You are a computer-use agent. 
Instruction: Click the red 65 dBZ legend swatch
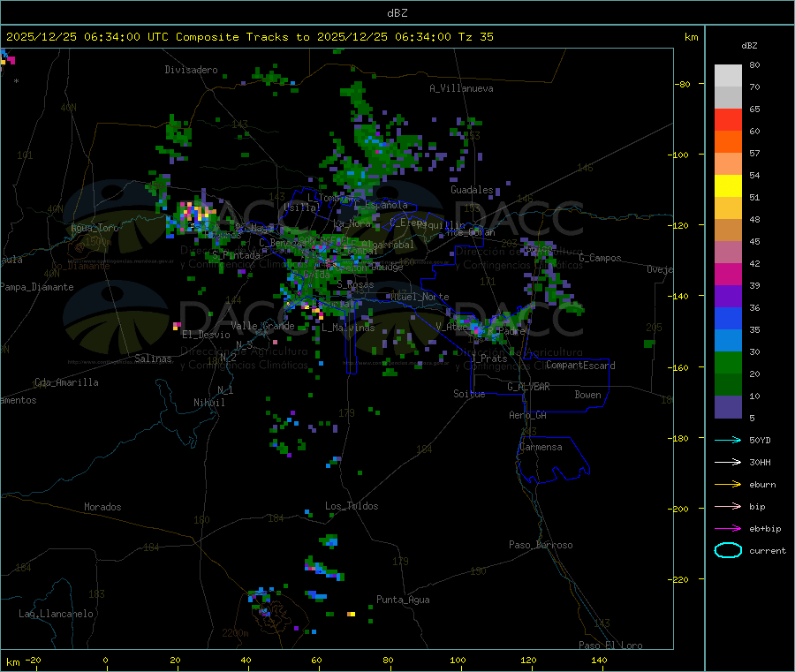[x=728, y=119]
